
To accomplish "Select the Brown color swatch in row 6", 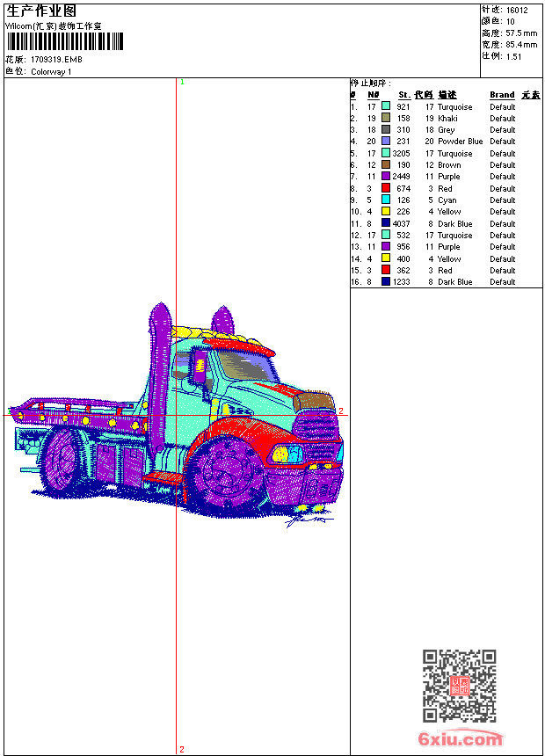I will 386,164.
